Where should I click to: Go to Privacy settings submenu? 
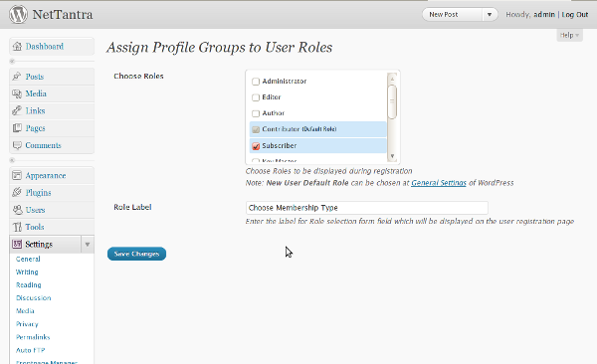point(27,324)
